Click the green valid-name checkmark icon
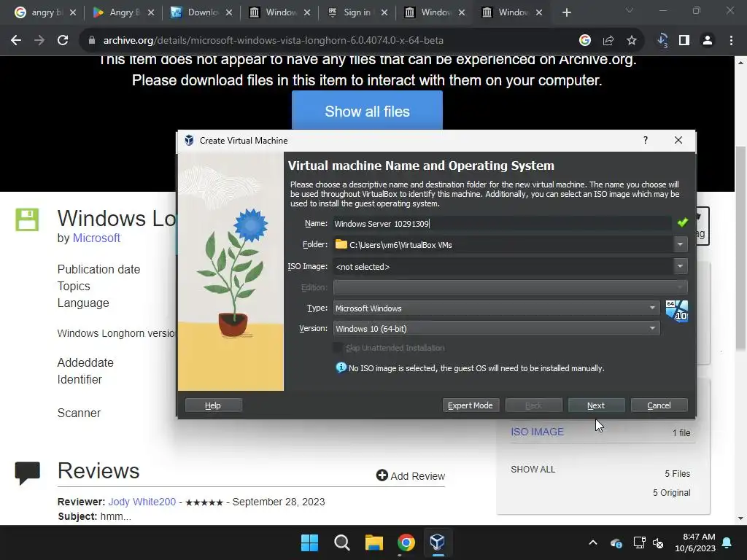Viewport: 747px width, 560px height. pyautogui.click(x=683, y=222)
